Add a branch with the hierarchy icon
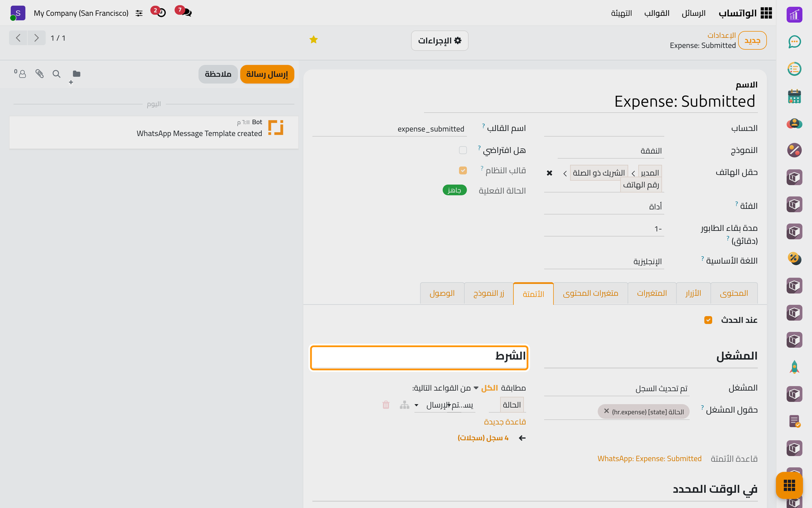The height and width of the screenshot is (508, 812). tap(404, 405)
